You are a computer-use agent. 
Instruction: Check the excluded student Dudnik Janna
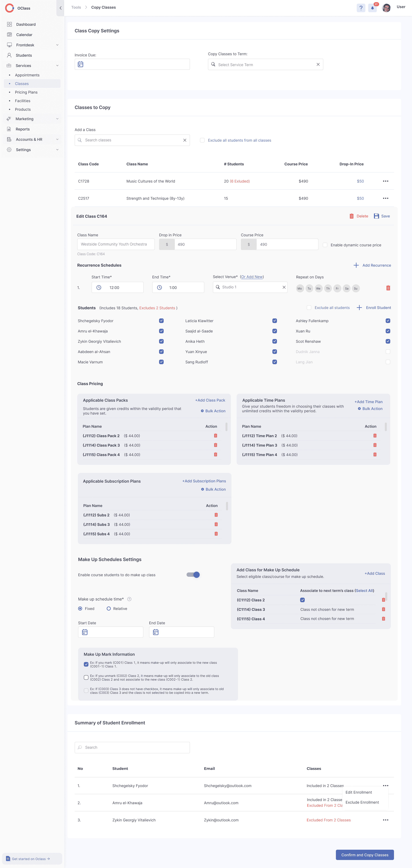click(388, 352)
